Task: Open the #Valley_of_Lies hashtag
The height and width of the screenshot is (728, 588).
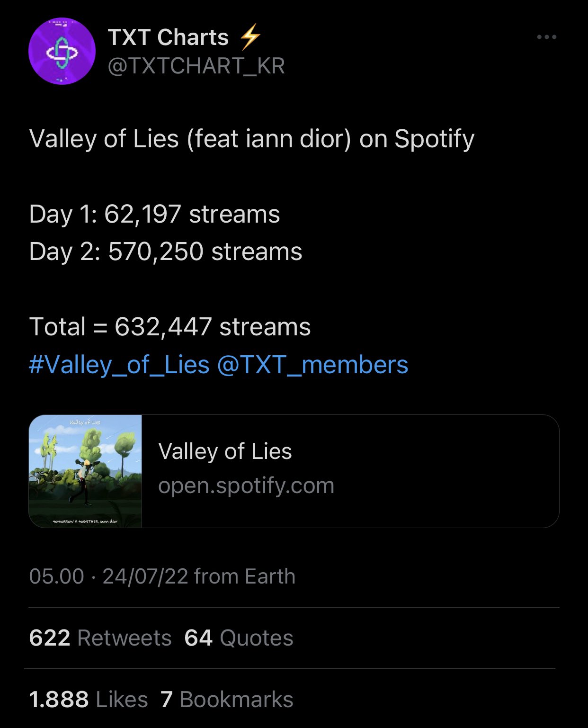Action: pos(119,365)
